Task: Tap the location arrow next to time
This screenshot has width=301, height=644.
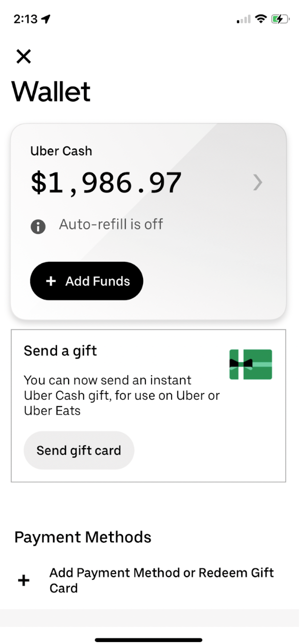Action: click(46, 19)
